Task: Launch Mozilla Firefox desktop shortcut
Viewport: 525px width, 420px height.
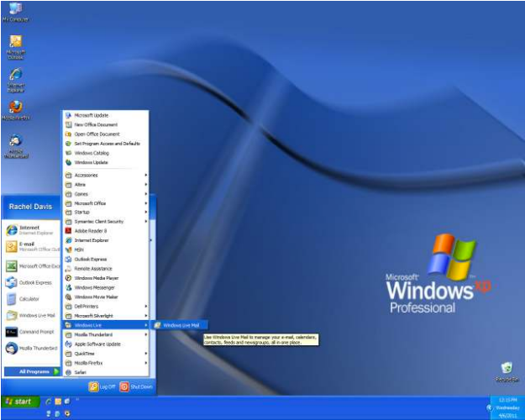Action: tap(16, 110)
